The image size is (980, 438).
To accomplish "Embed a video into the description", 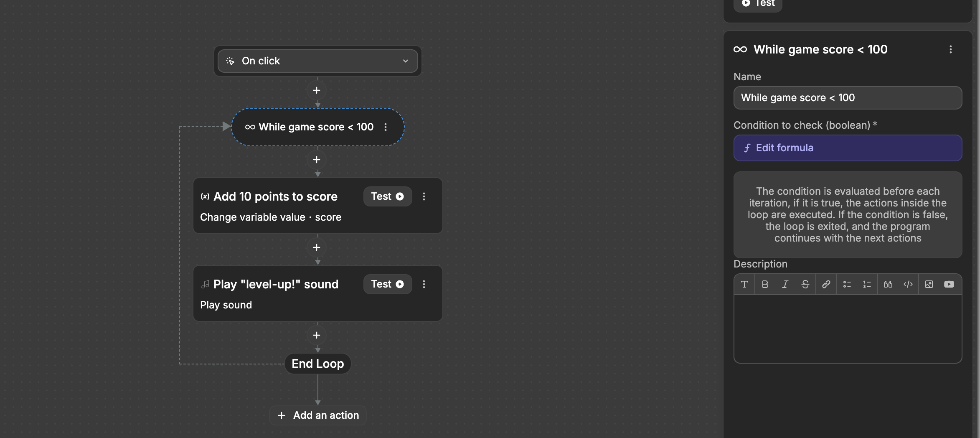I will [x=949, y=284].
